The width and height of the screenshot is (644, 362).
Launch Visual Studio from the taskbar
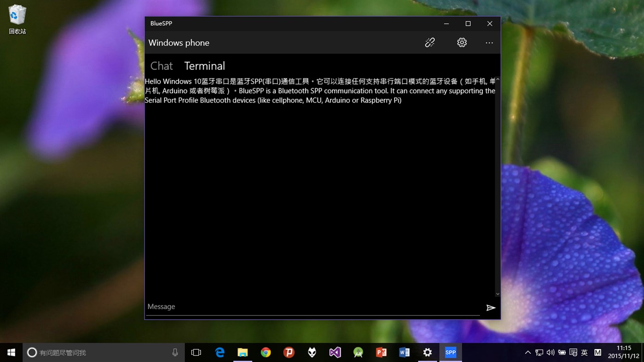point(335,352)
